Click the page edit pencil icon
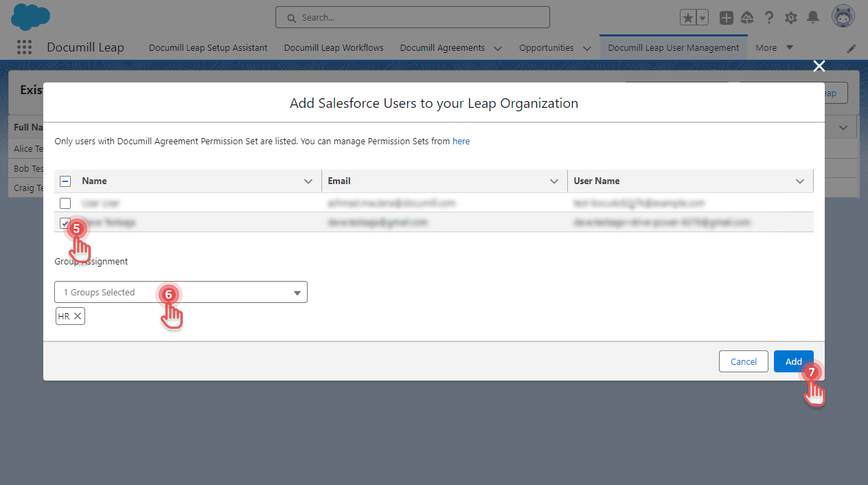 (x=852, y=48)
